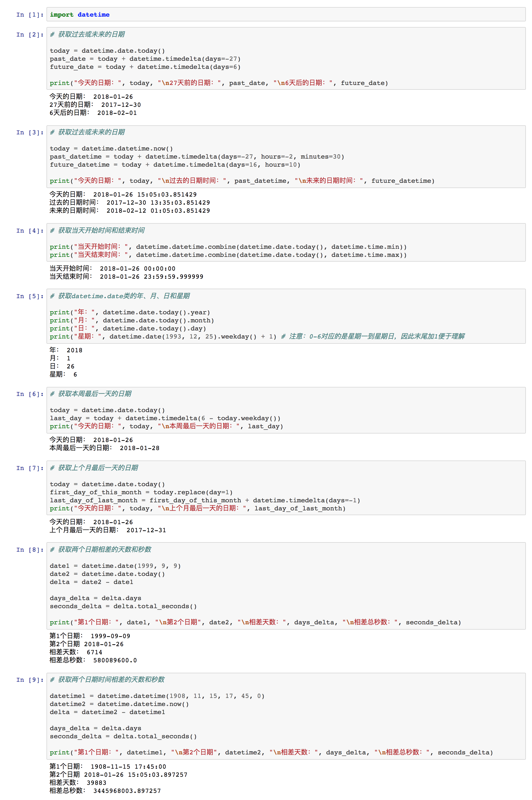Screen dimensions: 532x800
Task: Click the 580089600.0 output line
Action: [x=93, y=660]
